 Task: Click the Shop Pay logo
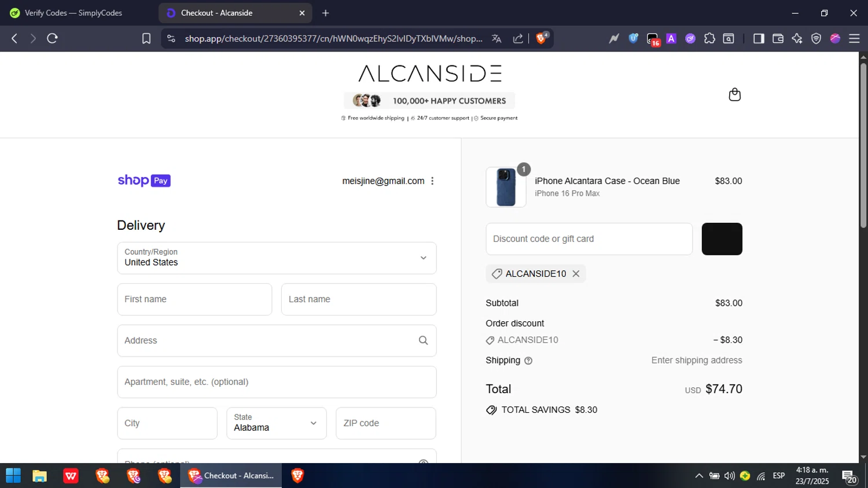click(x=144, y=181)
